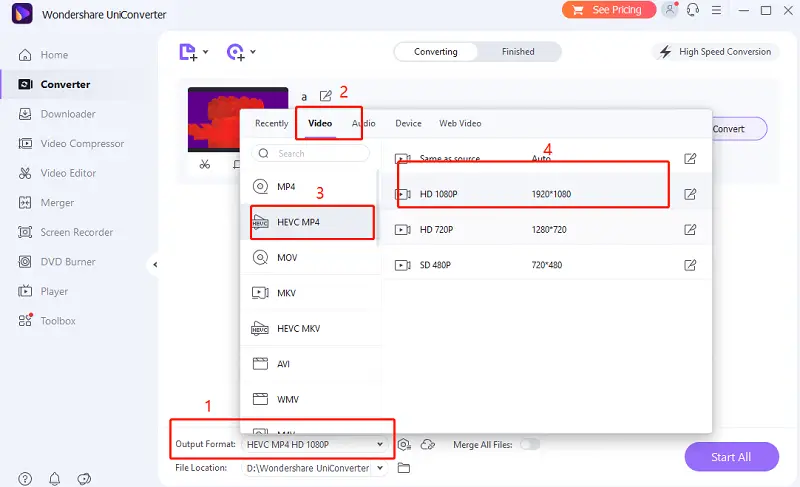This screenshot has height=487, width=800.
Task: Rename file using edit icon beside 'a'
Action: click(326, 96)
